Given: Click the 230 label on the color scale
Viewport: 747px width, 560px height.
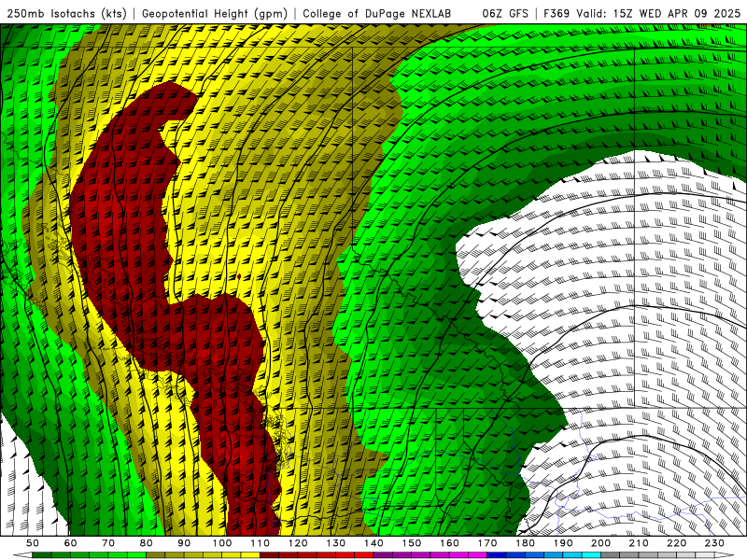Looking at the screenshot, I should pyautogui.click(x=714, y=543).
